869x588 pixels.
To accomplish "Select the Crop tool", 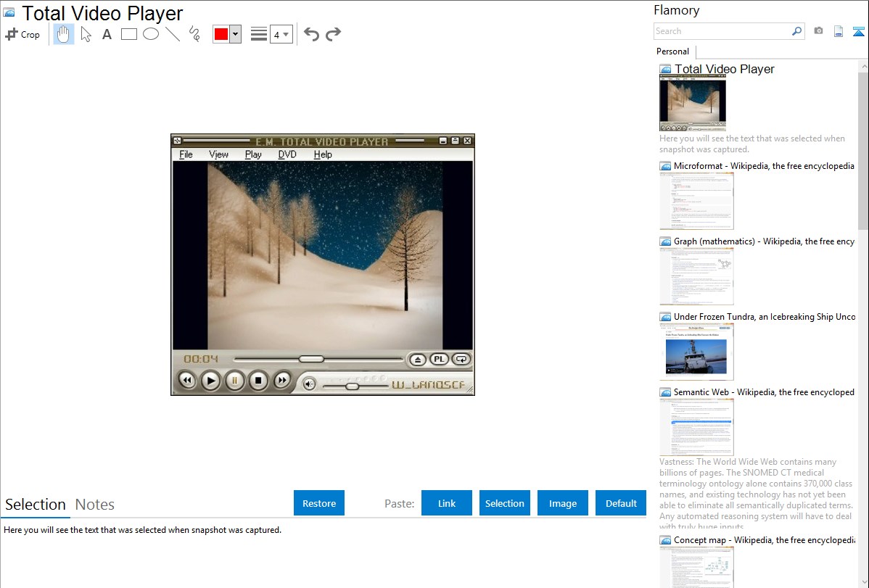I will tap(22, 34).
